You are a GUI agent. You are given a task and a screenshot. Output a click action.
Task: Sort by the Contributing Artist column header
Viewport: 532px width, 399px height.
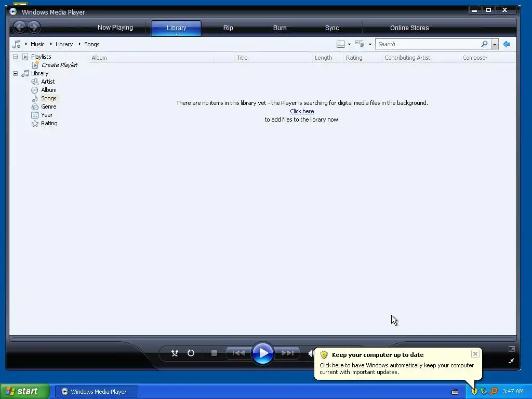[421, 58]
